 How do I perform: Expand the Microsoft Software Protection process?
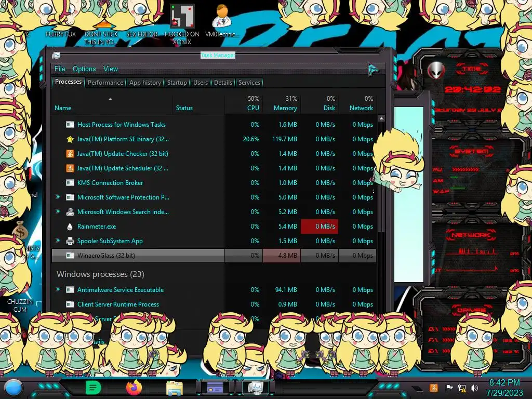click(x=58, y=197)
